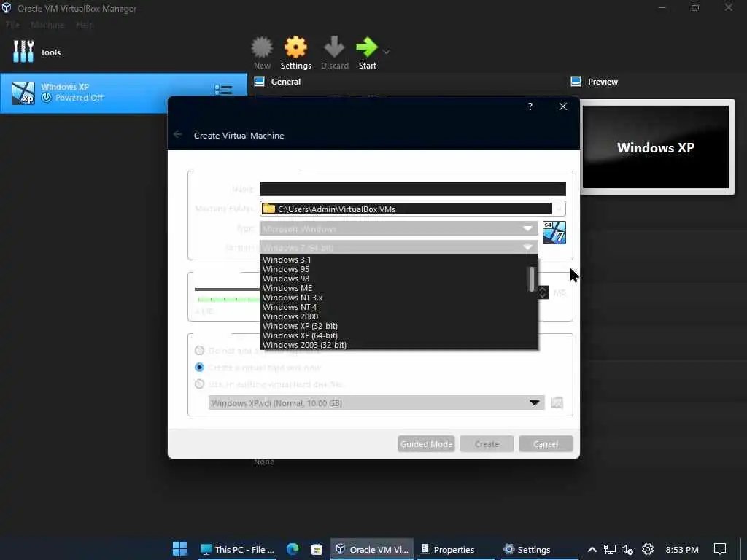
Task: Click the muted volume tray icon
Action: pyautogui.click(x=627, y=550)
